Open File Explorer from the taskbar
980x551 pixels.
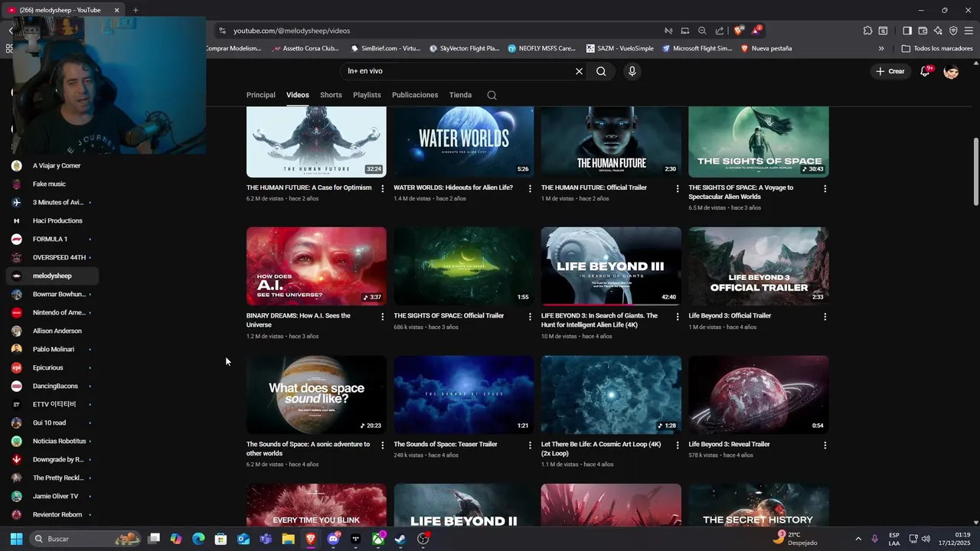click(288, 539)
